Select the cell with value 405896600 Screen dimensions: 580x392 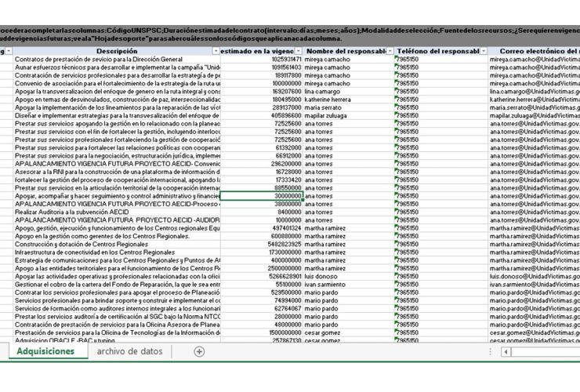coord(262,115)
